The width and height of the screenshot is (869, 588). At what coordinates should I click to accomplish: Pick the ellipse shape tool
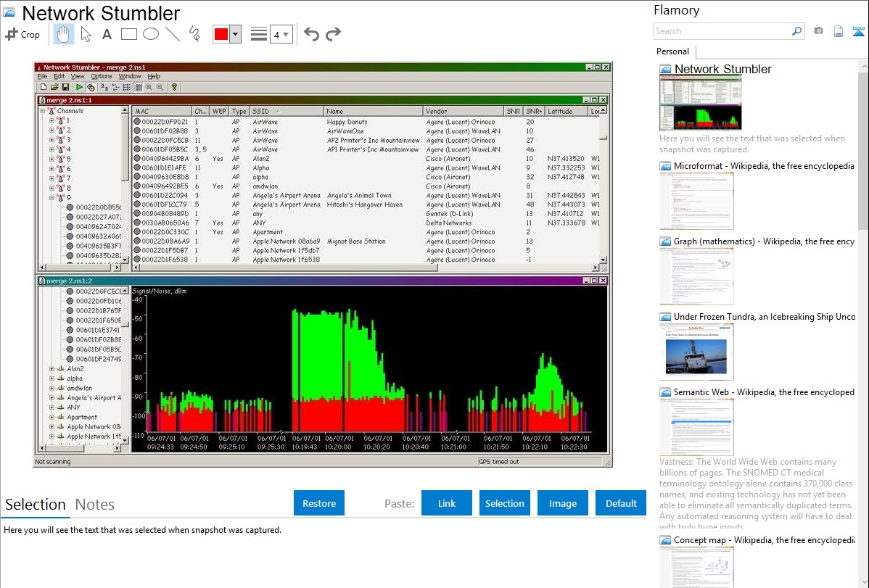[x=151, y=34]
